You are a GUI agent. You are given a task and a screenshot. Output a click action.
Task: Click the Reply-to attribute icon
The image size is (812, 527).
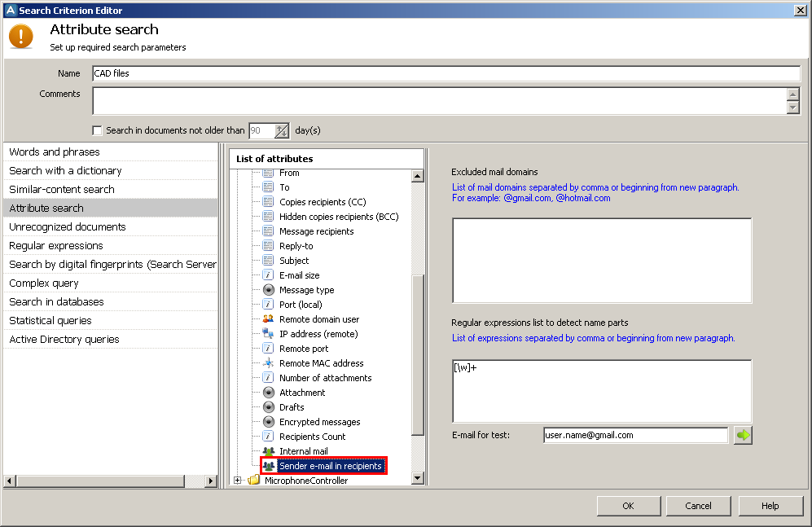[268, 246]
